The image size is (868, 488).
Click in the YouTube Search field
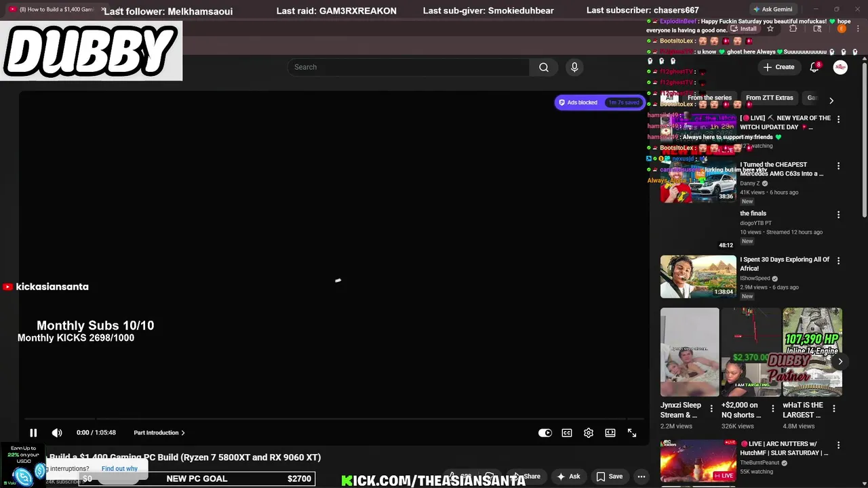(x=408, y=67)
